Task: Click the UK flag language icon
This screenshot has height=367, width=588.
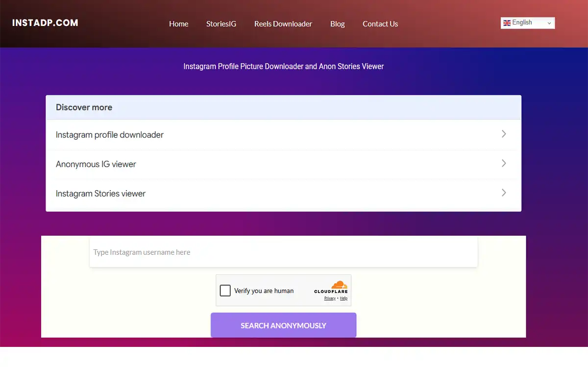Action: click(507, 23)
